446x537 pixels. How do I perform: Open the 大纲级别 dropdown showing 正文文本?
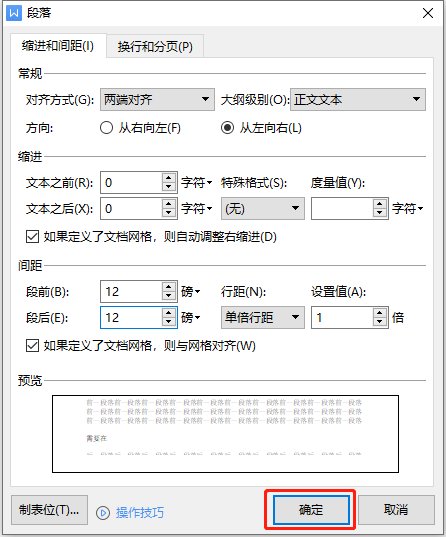358,100
